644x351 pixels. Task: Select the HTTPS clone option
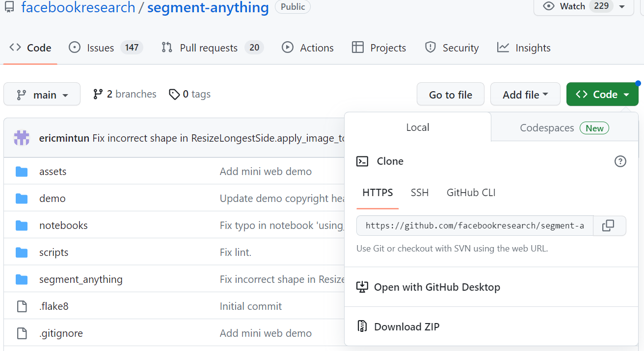pyautogui.click(x=377, y=193)
